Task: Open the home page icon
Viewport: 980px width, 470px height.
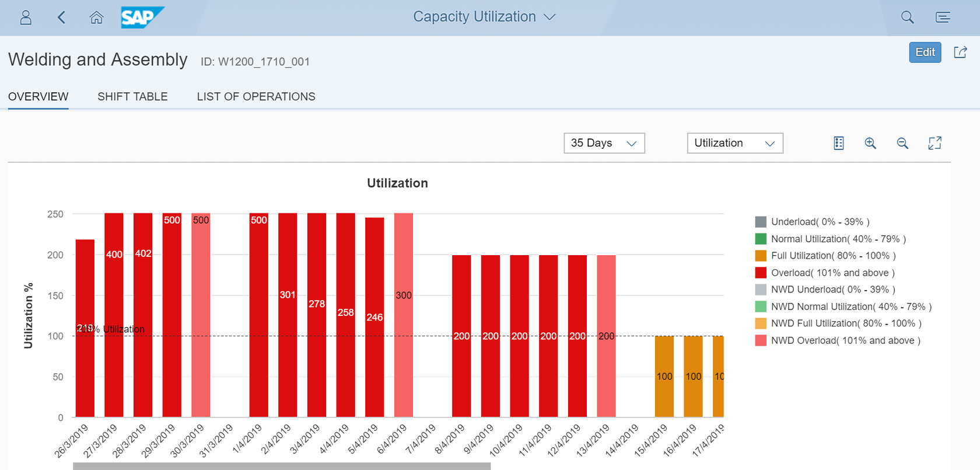Action: [96, 18]
